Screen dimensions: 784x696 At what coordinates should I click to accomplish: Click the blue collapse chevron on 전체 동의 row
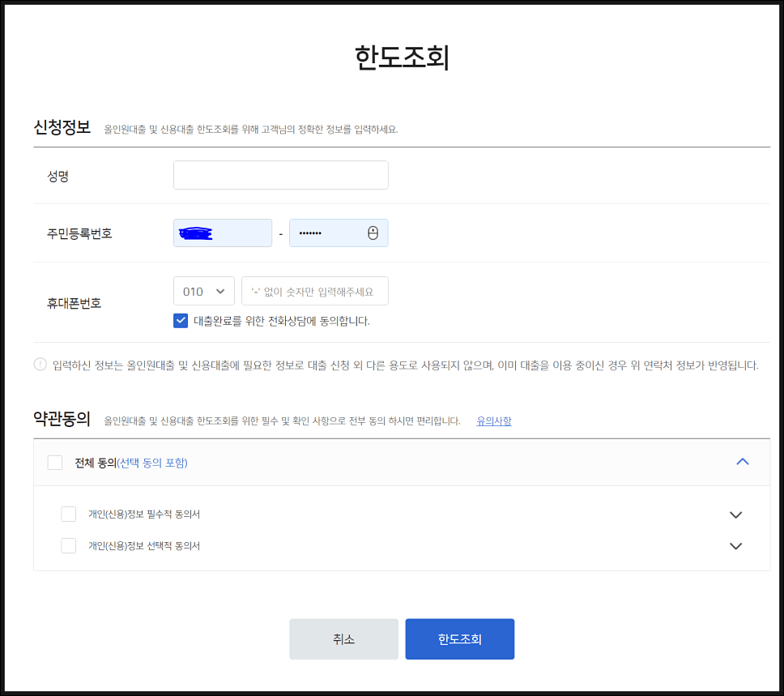(x=743, y=461)
